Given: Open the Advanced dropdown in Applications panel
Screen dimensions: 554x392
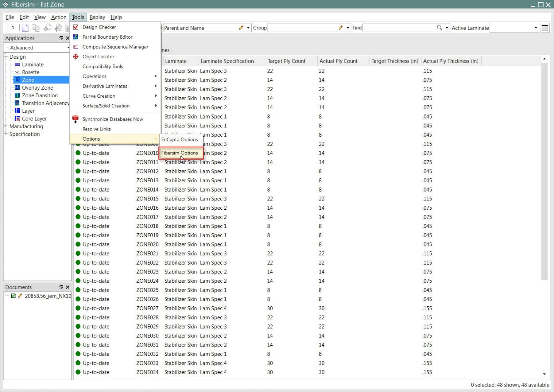Looking at the screenshot, I should pos(68,48).
